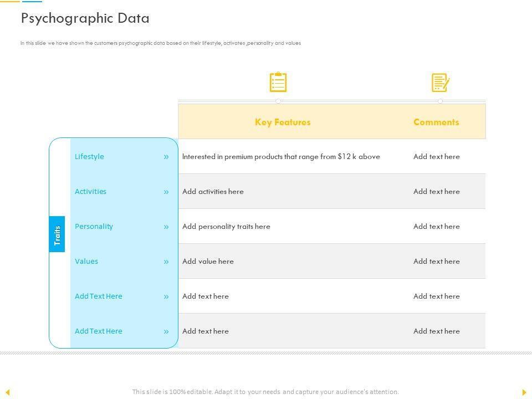Click the Comments cell in Lifestyle row
The width and height of the screenshot is (532, 399).
(x=436, y=157)
